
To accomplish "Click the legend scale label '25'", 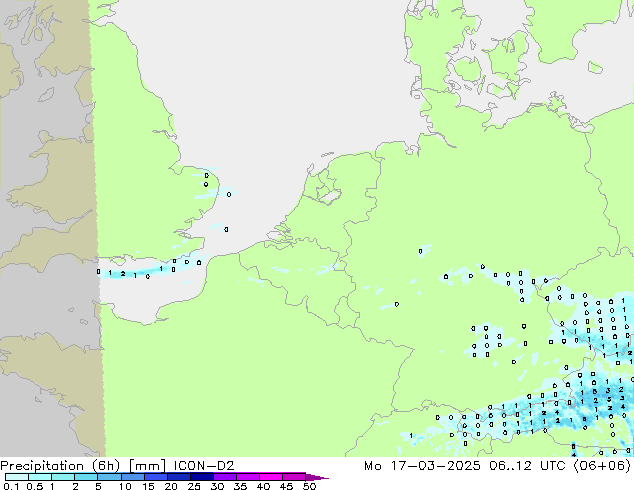I will 194,486.
